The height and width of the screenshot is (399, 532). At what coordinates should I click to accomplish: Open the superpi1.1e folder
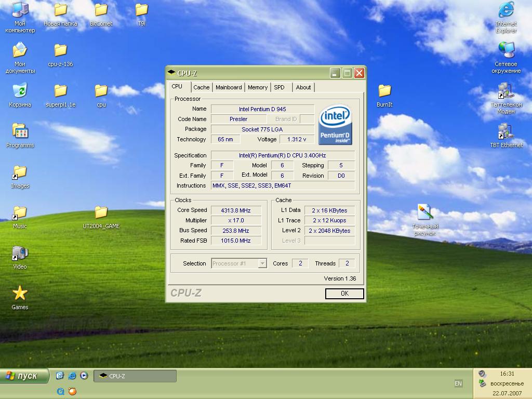[60, 96]
